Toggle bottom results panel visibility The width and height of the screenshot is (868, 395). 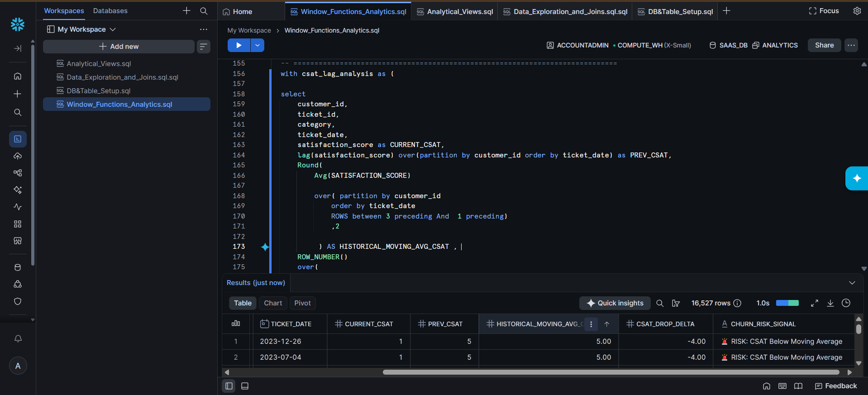click(x=245, y=386)
